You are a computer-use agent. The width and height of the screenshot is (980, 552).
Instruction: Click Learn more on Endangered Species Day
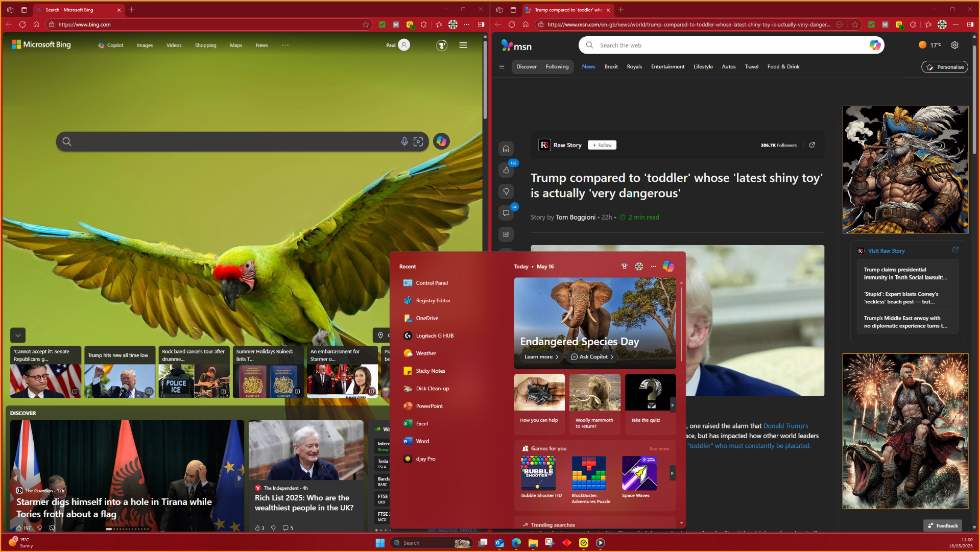(541, 356)
